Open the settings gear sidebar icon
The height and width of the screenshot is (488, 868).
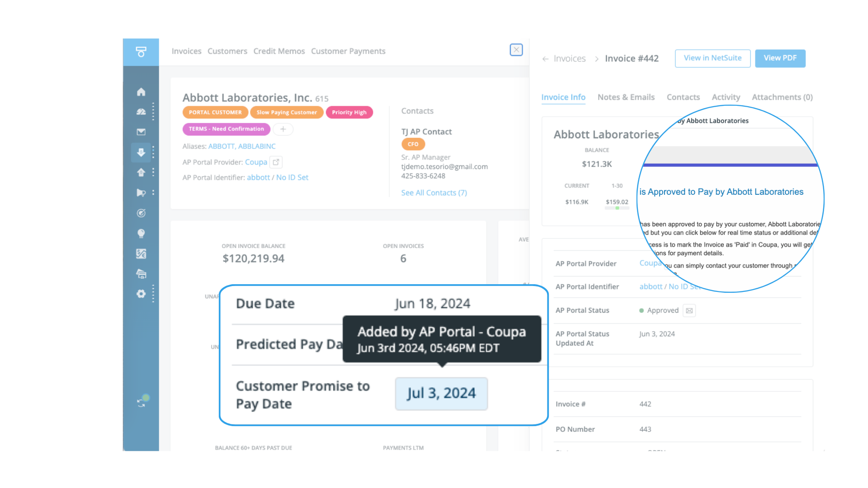pyautogui.click(x=141, y=294)
